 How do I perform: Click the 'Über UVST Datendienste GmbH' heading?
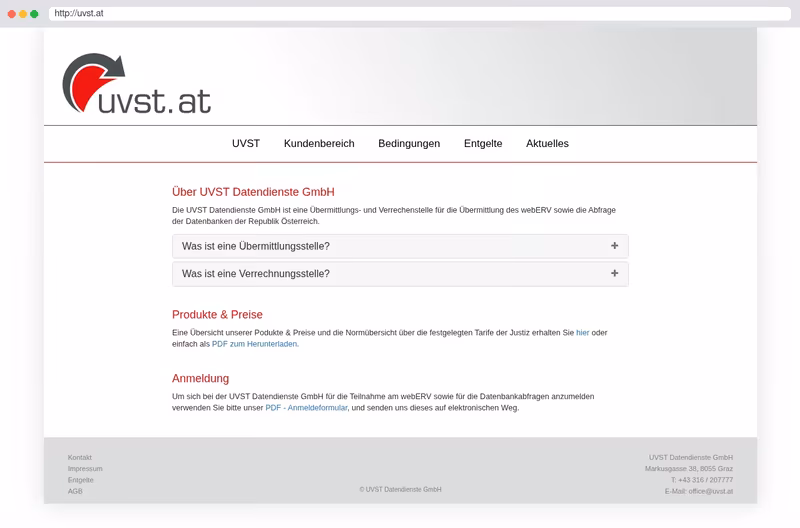pos(253,192)
